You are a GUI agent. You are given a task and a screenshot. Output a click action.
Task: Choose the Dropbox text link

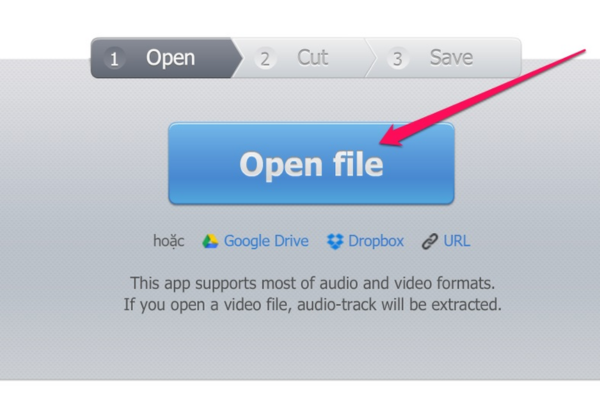tap(376, 241)
